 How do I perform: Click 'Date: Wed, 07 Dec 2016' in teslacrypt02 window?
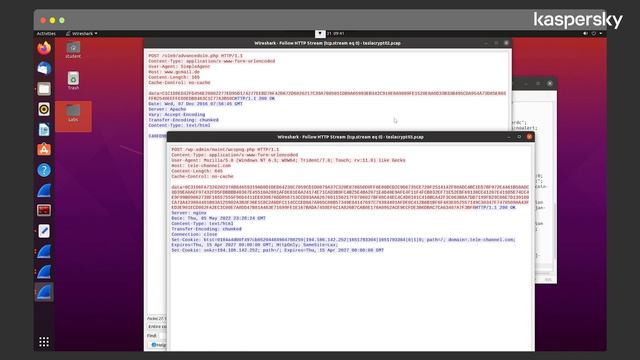(196, 104)
